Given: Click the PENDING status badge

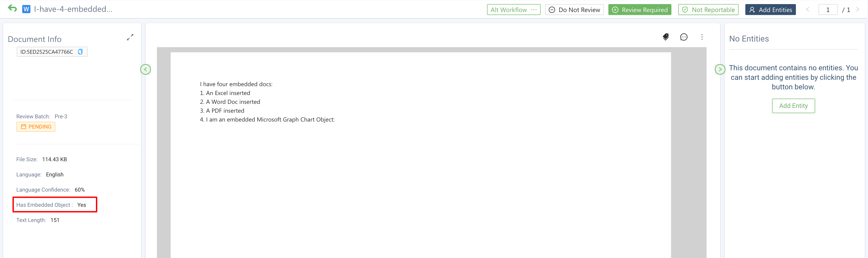Looking at the screenshot, I should pyautogui.click(x=36, y=127).
